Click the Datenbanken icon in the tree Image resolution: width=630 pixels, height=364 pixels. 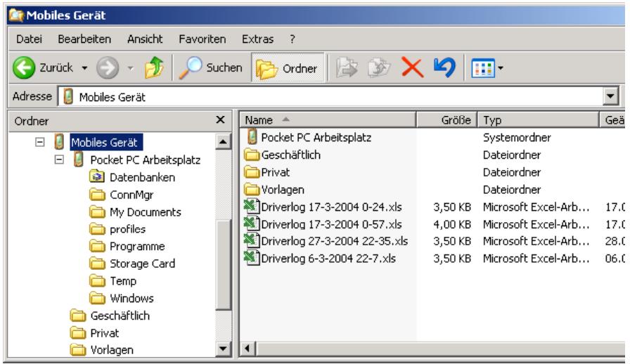(97, 177)
